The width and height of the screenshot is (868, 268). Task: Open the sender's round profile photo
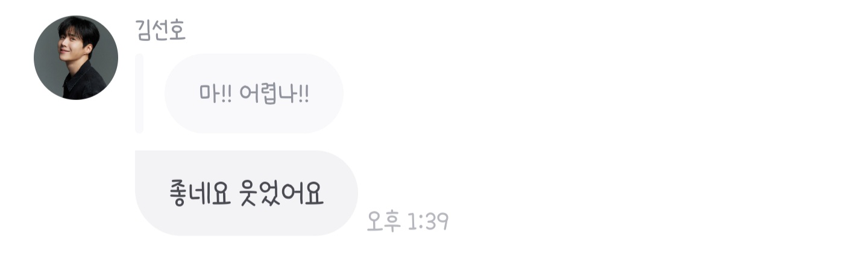coord(75,58)
